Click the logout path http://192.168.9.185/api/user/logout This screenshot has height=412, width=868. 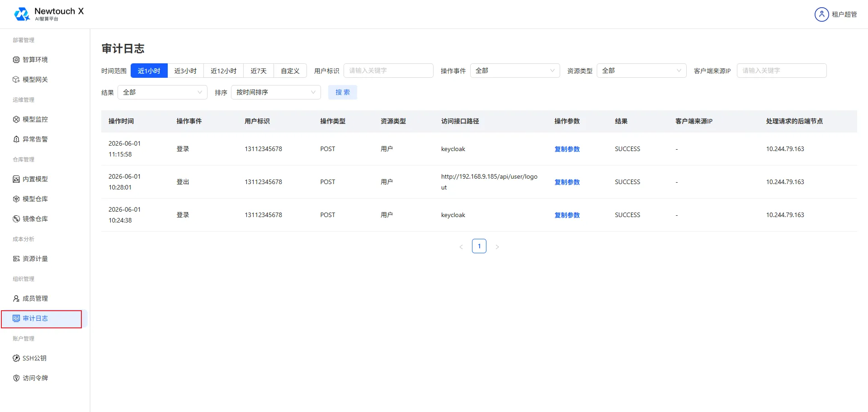(489, 182)
